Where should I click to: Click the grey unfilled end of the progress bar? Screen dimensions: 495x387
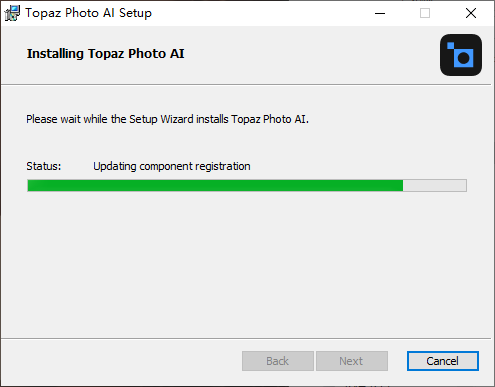pos(435,185)
